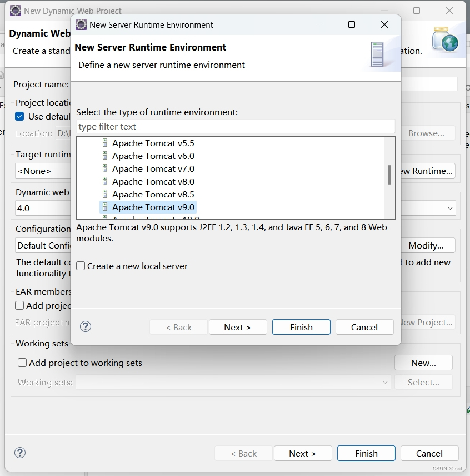The image size is (470, 476).
Task: Click Finish in New Dynamic Web Project window
Action: [x=366, y=453]
